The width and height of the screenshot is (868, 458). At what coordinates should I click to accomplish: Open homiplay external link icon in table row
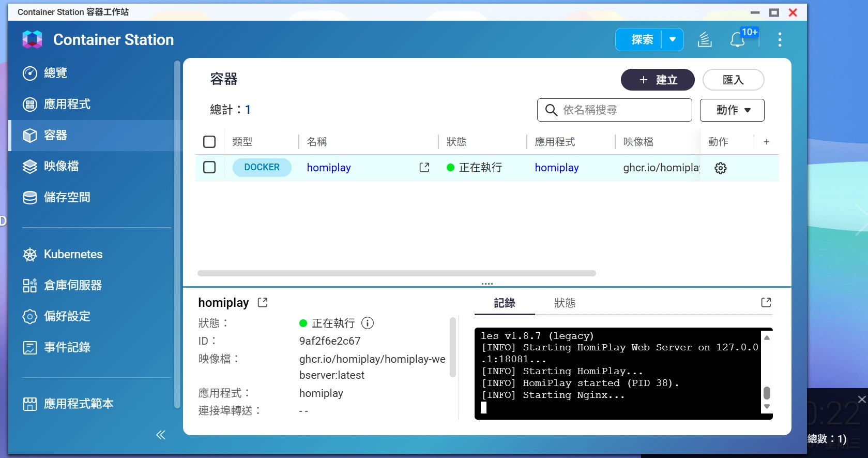pos(424,168)
